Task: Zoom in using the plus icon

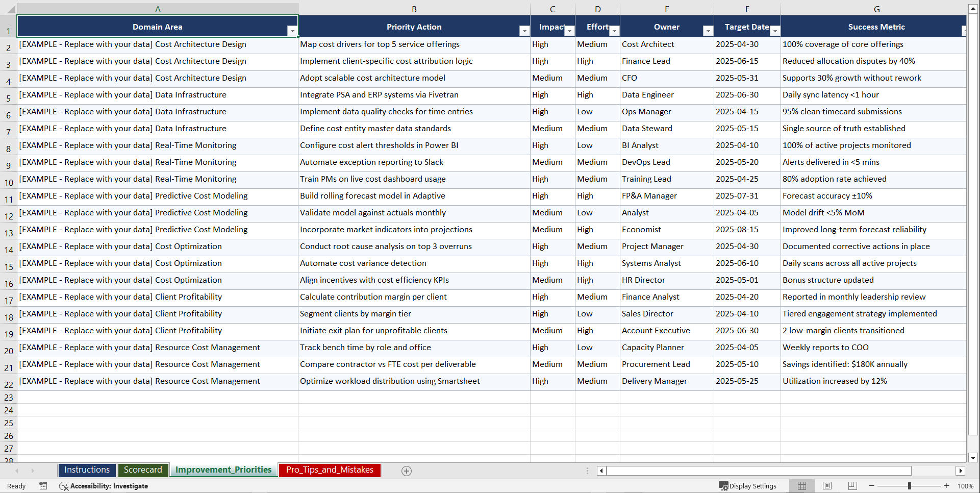Action: [x=947, y=486]
